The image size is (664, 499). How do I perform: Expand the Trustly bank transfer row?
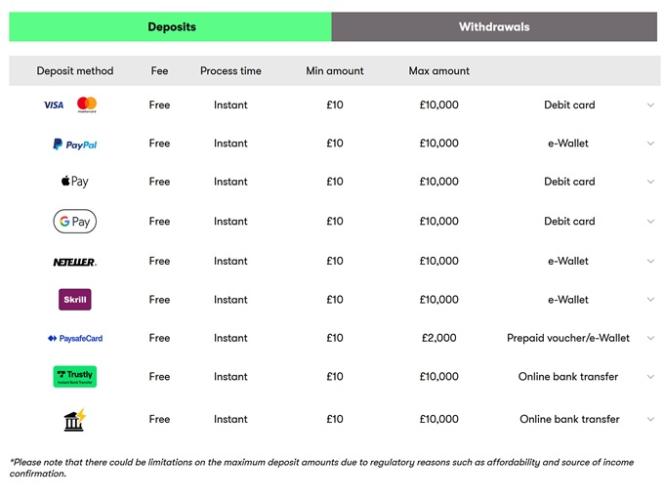tap(651, 377)
